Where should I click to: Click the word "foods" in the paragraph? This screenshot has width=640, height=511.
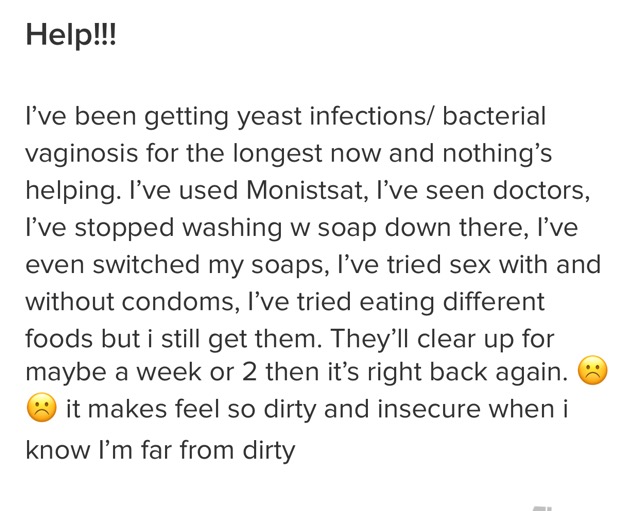click(59, 339)
